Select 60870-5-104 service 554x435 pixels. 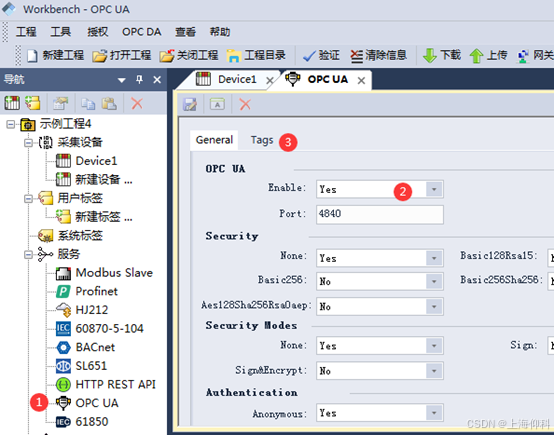(x=100, y=329)
